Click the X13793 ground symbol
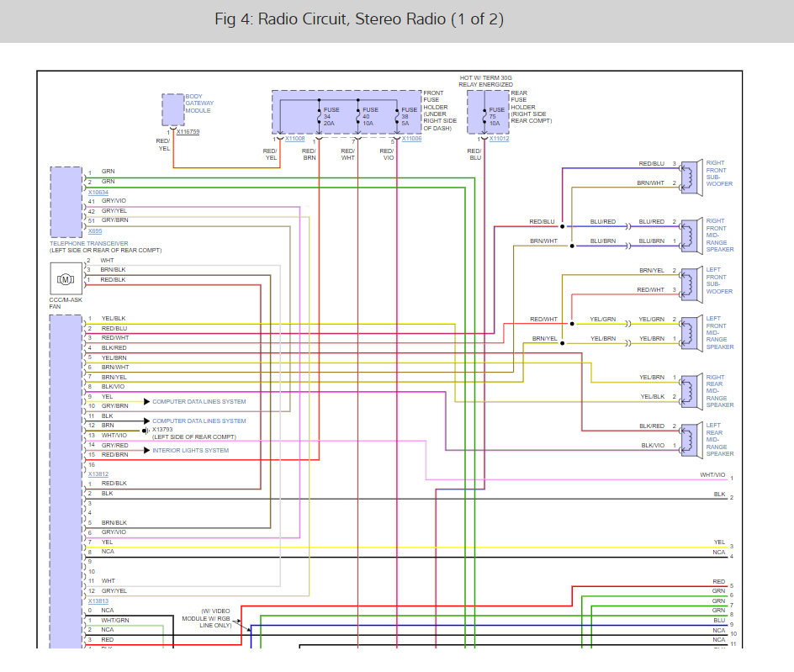This screenshot has width=794, height=672. point(146,431)
